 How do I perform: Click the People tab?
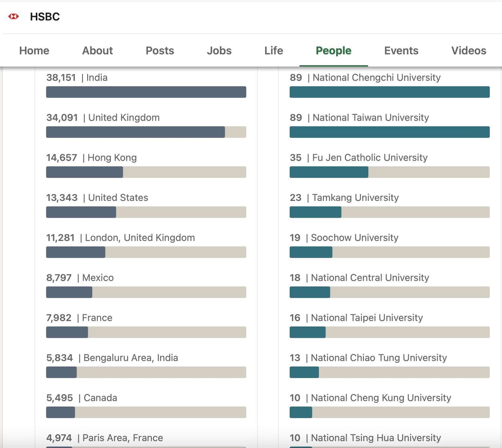(x=333, y=51)
